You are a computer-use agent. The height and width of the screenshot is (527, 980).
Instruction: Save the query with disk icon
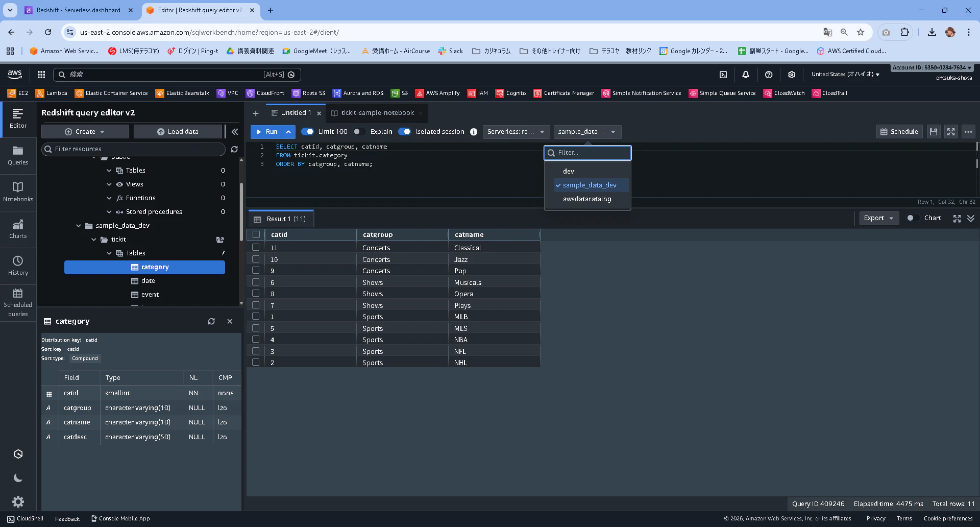934,132
